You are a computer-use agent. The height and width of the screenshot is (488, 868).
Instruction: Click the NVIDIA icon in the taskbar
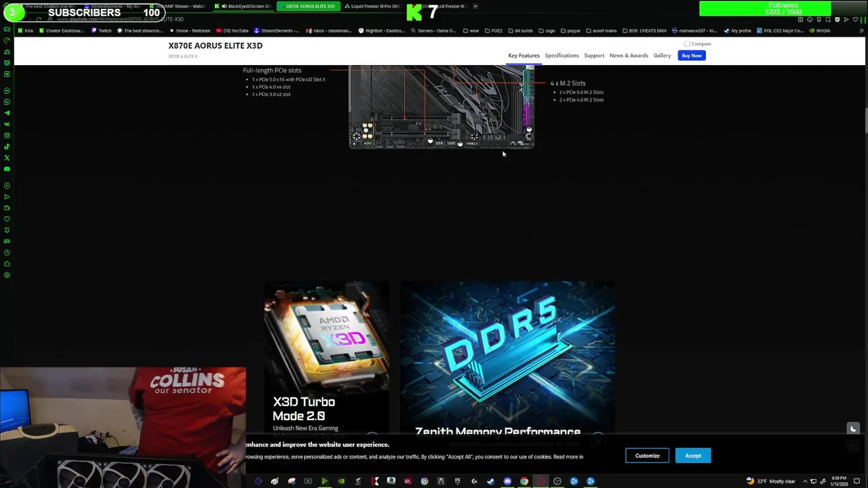[341, 481]
